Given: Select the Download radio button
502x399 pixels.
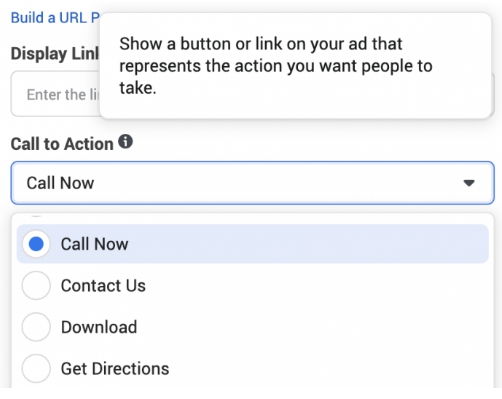Looking at the screenshot, I should [36, 327].
